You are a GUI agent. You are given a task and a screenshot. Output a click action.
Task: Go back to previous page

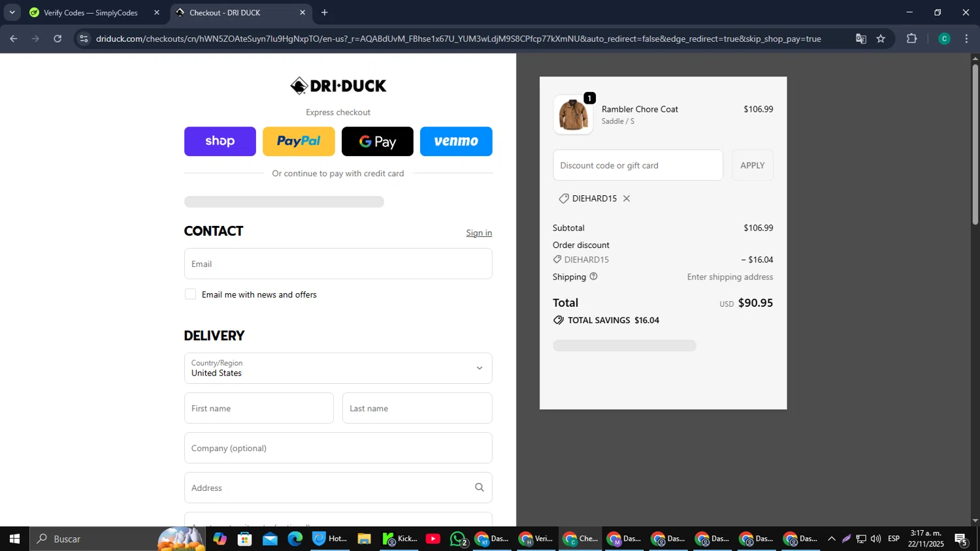coord(14,39)
